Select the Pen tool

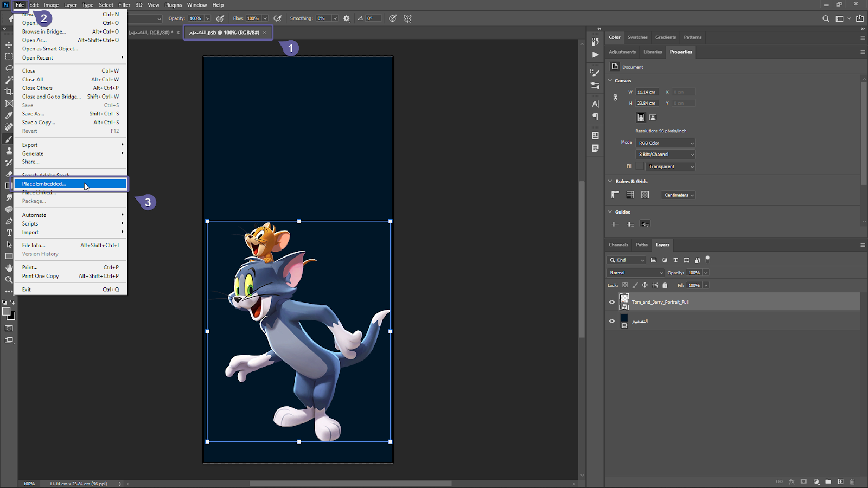(9, 221)
